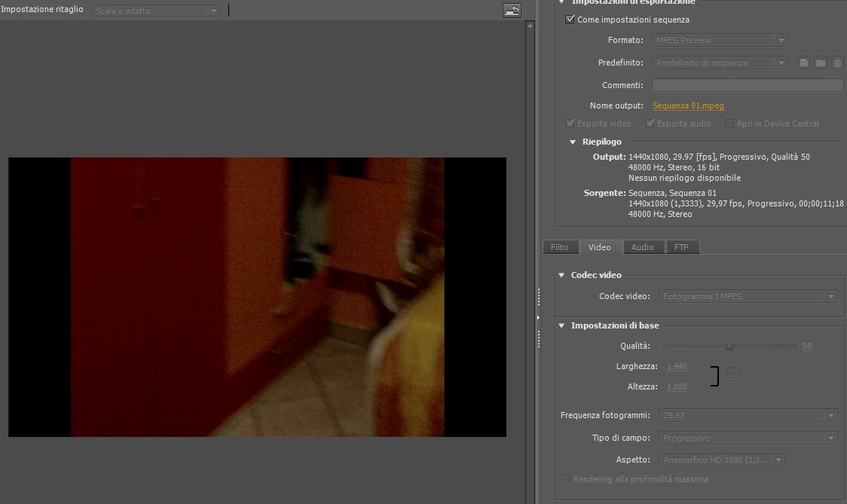Click the Sorgente text Sequenza, Sequenza 01
Screen dimensions: 847x504
tap(672, 193)
